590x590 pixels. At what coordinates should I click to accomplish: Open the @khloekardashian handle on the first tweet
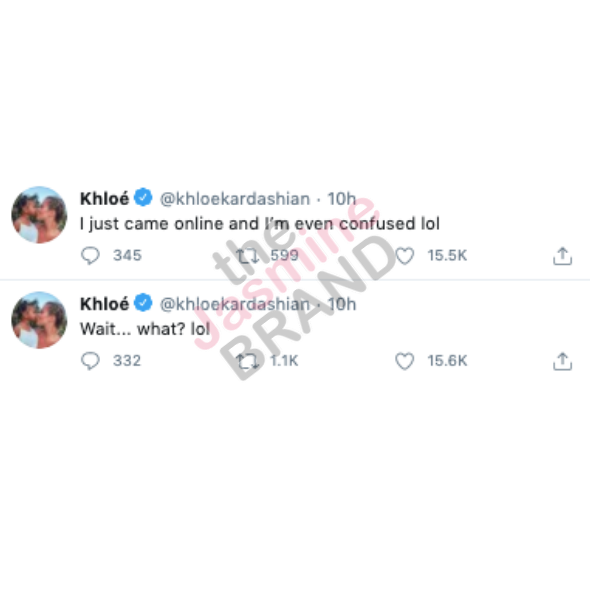pos(235,199)
